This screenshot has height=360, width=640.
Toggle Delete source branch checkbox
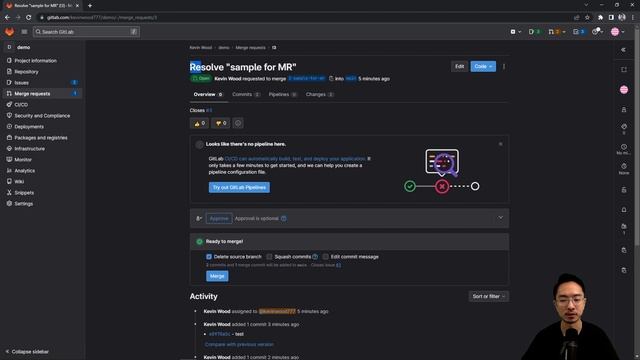tap(209, 257)
